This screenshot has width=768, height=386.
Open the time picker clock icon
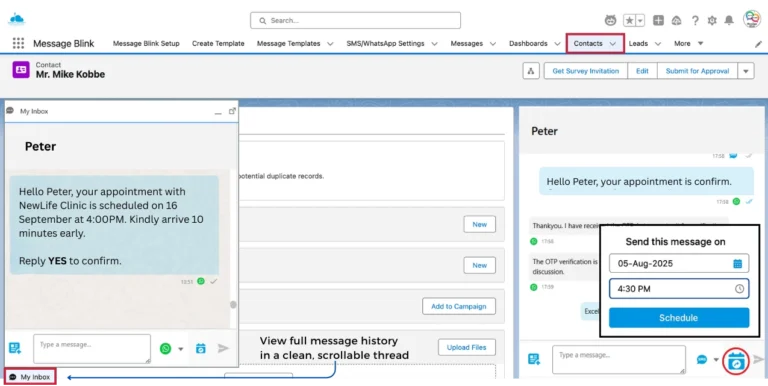(740, 289)
